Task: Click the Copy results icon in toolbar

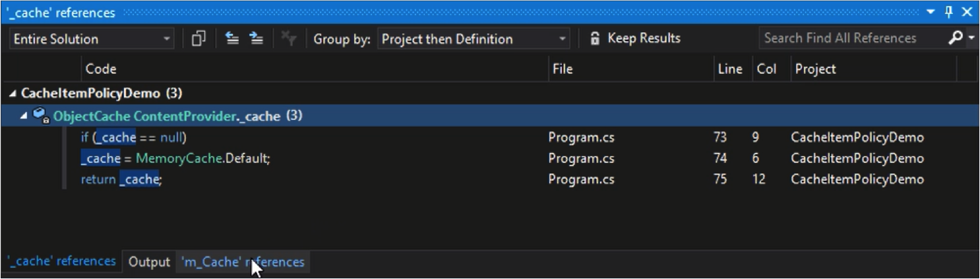Action: (x=199, y=39)
